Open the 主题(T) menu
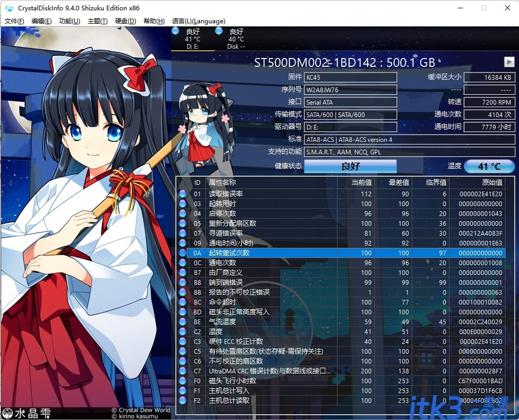Image resolution: width=519 pixels, height=420 pixels. click(x=97, y=21)
